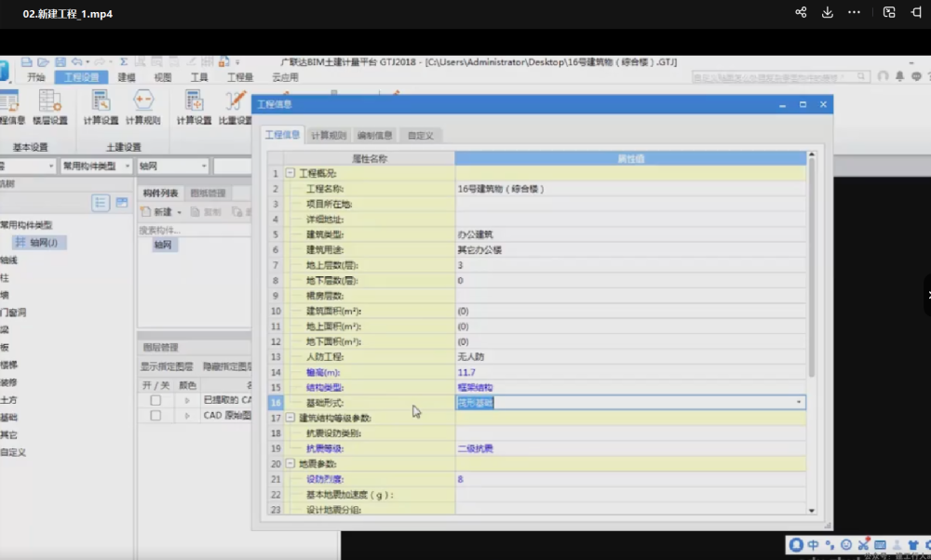The width and height of the screenshot is (931, 560).
Task: Collapse the 工程概况 section
Action: point(290,173)
